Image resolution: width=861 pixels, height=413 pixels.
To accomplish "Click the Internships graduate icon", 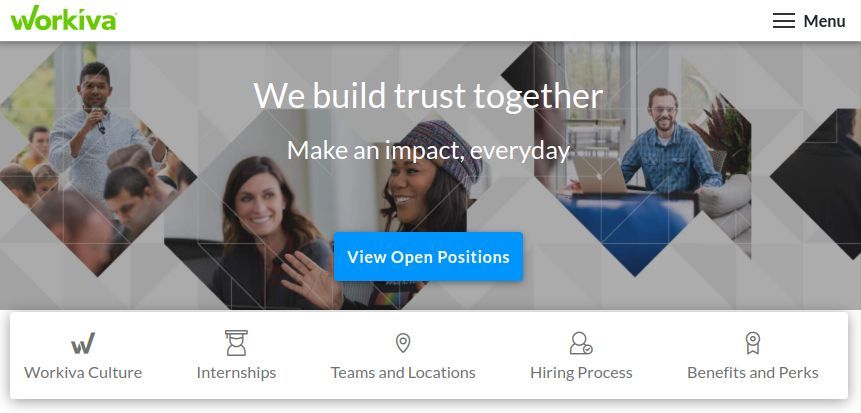I will pos(236,343).
